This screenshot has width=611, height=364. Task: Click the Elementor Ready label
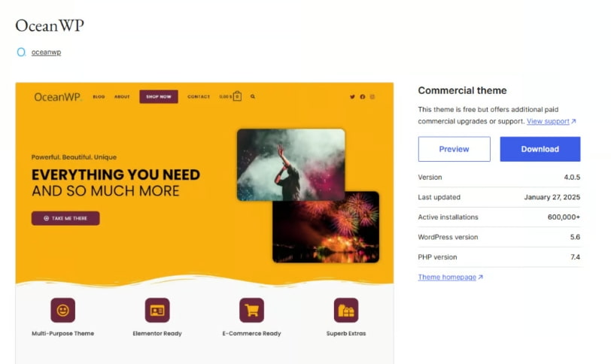pos(157,334)
